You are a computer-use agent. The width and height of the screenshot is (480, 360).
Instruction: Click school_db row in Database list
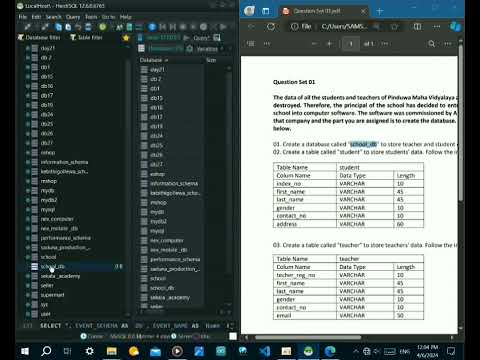172,288
